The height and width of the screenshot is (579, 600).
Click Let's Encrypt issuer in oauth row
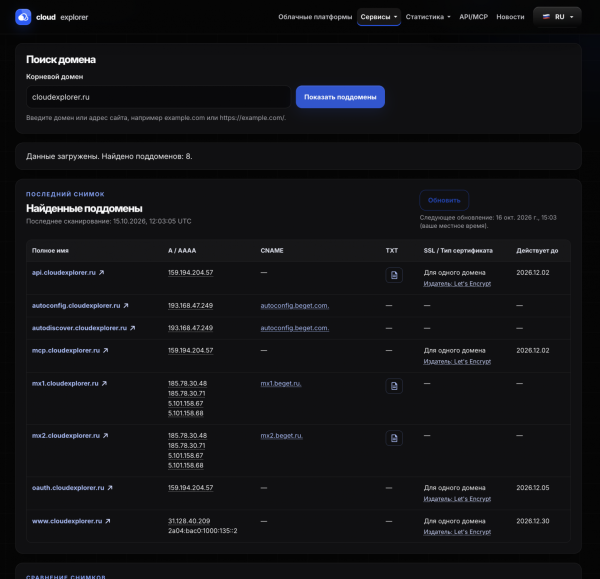click(457, 499)
